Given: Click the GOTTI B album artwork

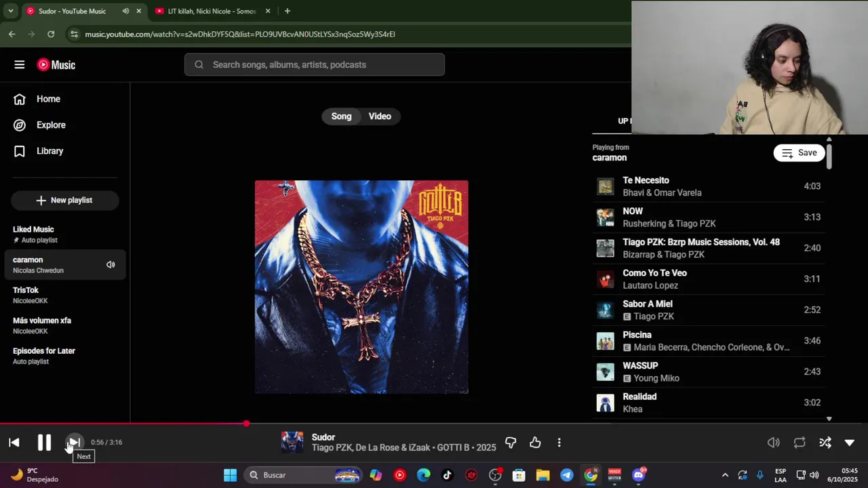Looking at the screenshot, I should click(361, 287).
